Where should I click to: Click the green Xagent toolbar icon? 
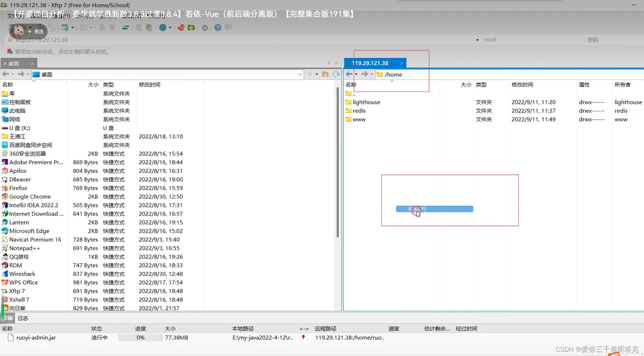(191, 28)
